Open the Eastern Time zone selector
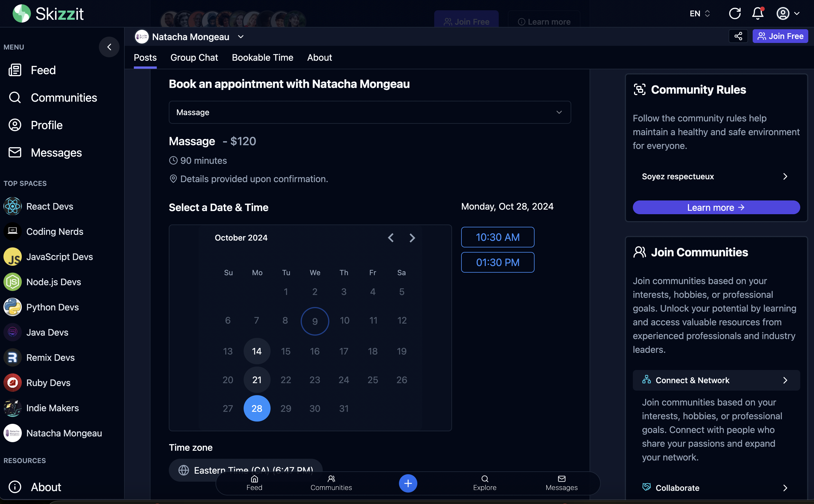 (246, 470)
